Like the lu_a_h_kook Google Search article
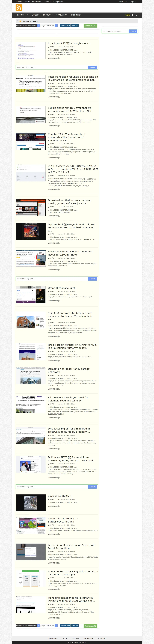The image size is (154, 644). (x=49, y=47)
